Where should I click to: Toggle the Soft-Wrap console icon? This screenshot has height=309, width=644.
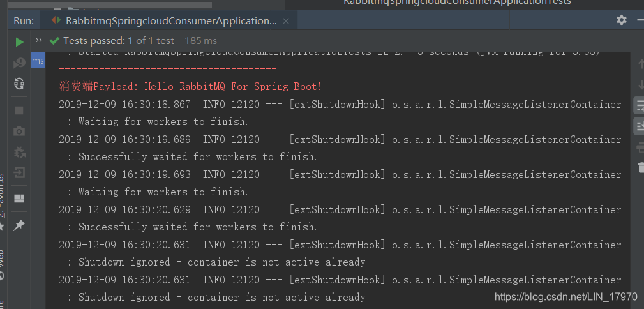[x=640, y=105]
